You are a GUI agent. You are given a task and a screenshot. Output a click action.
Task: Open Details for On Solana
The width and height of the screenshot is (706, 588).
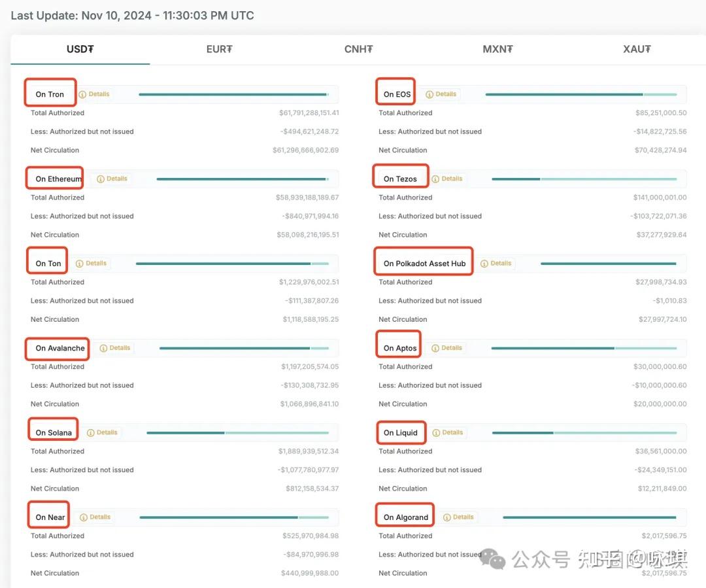tap(102, 432)
